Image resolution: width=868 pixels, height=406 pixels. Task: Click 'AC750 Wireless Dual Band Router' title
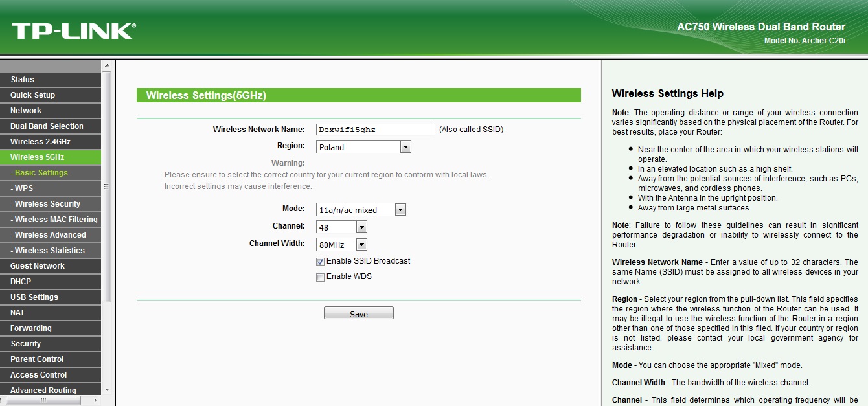tap(761, 27)
